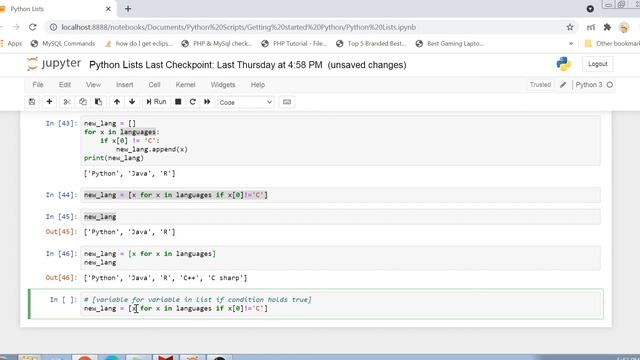Restart kernel and run all fast-forward icon
The height and width of the screenshot is (360, 640).
pyautogui.click(x=207, y=102)
